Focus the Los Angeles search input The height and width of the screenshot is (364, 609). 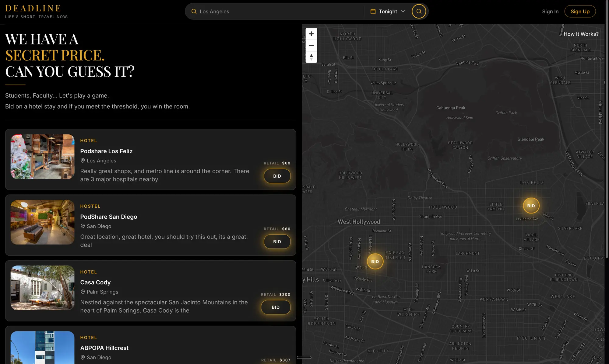point(277,12)
